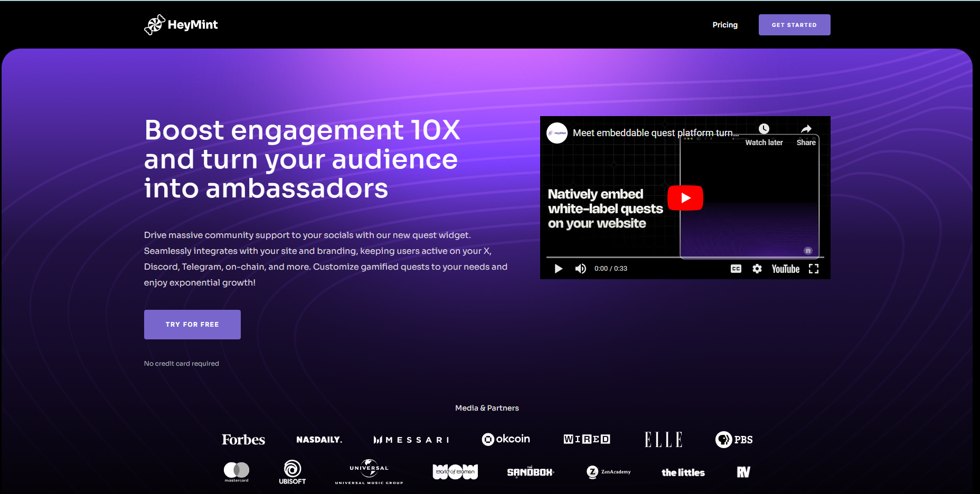The width and height of the screenshot is (980, 494).
Task: Play the video with the red YouTube button
Action: 685,198
